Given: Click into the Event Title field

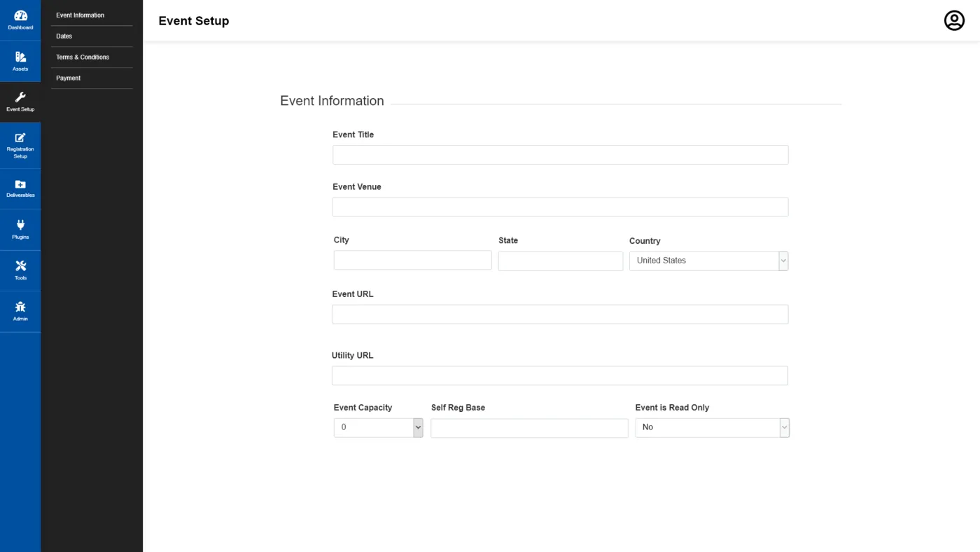Looking at the screenshot, I should [560, 155].
